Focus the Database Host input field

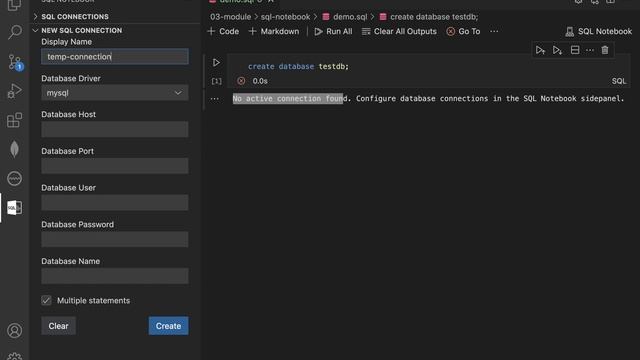pos(115,129)
